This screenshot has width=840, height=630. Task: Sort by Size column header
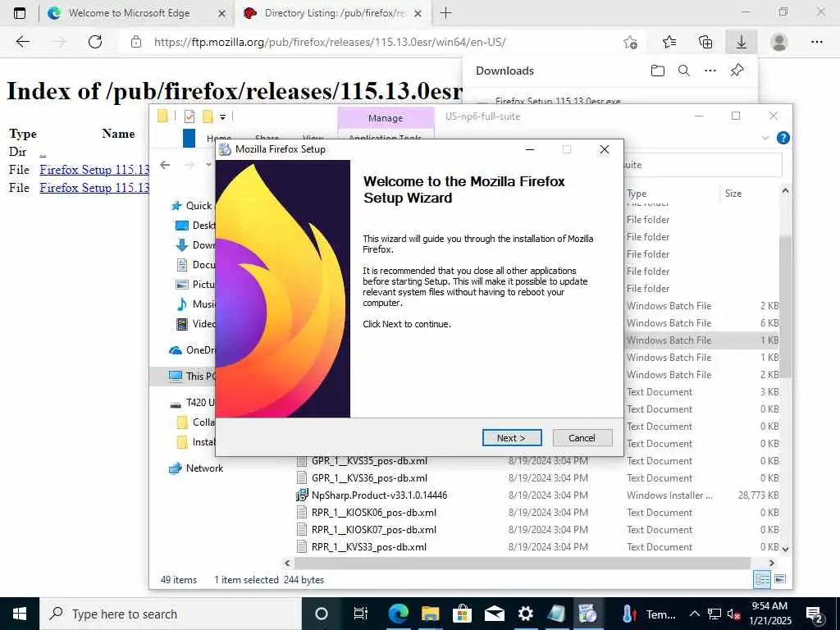click(x=733, y=194)
